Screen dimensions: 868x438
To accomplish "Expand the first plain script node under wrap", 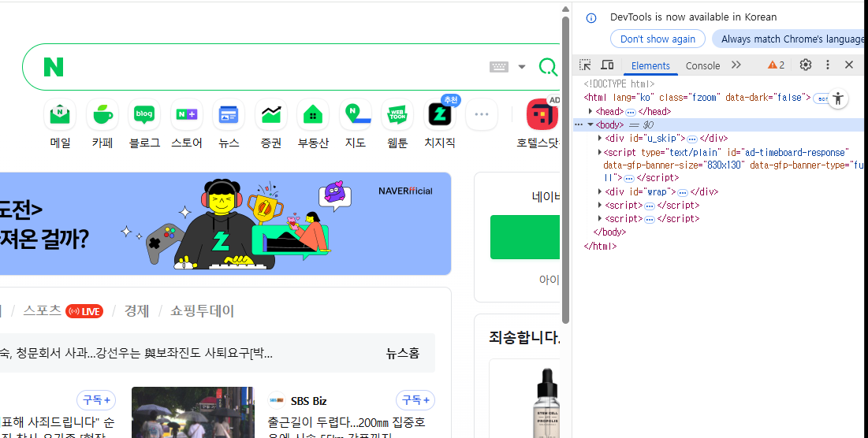I will pyautogui.click(x=600, y=205).
